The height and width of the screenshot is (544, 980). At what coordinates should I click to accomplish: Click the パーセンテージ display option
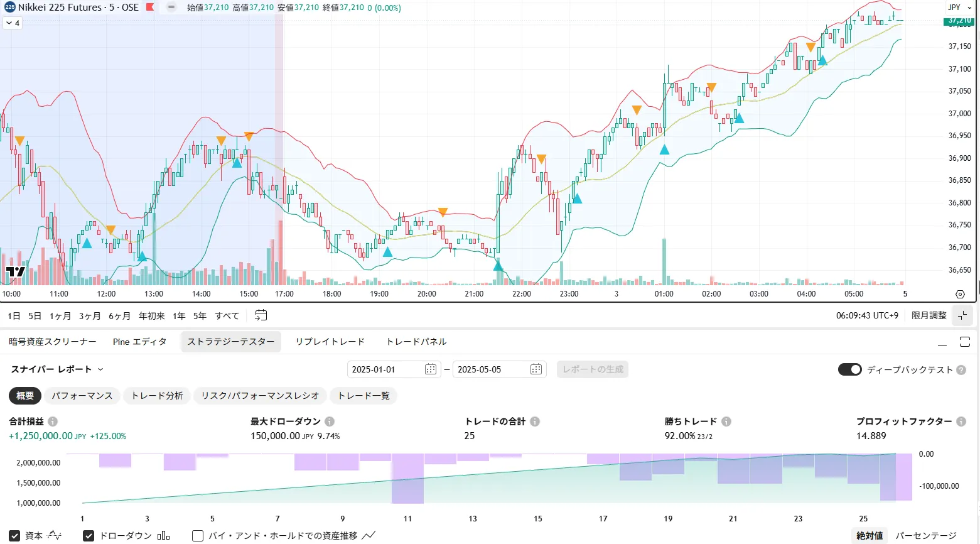(925, 536)
